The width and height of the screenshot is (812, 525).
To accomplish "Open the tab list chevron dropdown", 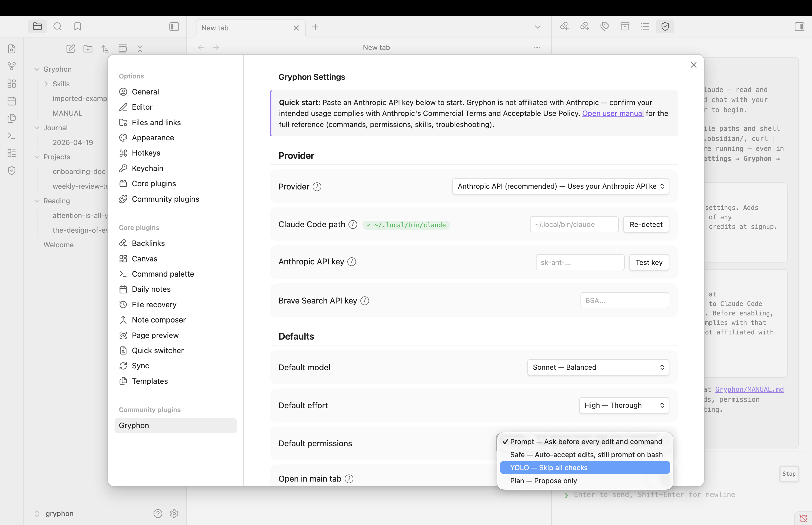I will point(537,27).
